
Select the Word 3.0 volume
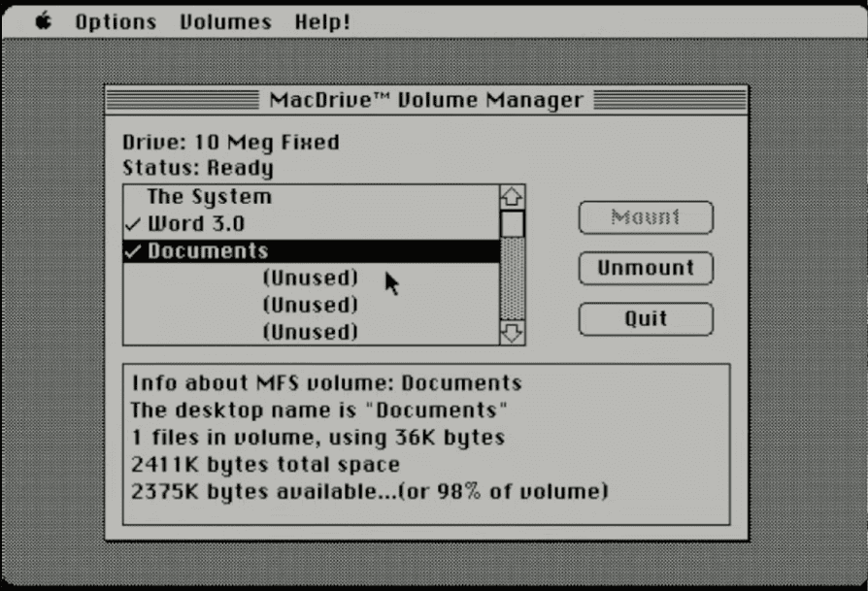[x=311, y=223]
